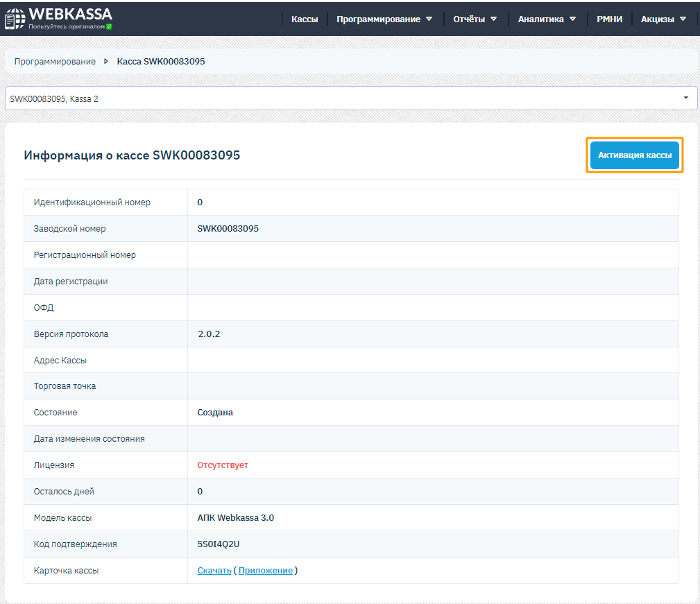
Task: Click the ОФД row label
Action: tap(44, 308)
